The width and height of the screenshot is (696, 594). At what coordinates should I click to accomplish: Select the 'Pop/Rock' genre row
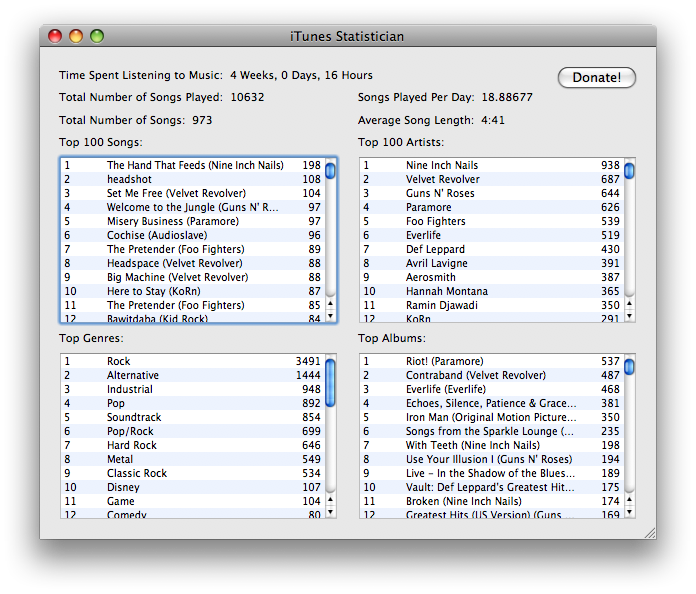click(x=193, y=432)
